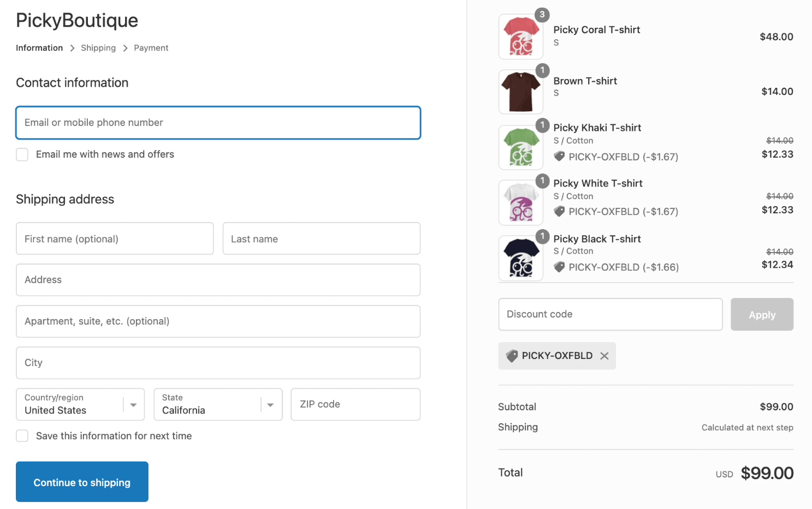The image size is (812, 509).
Task: Toggle the news and offers subscription box
Action: point(22,154)
